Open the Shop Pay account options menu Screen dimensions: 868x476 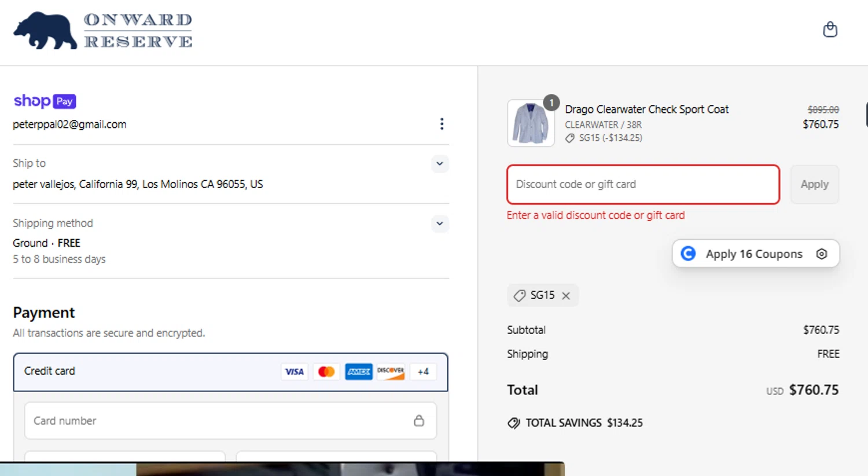(442, 124)
